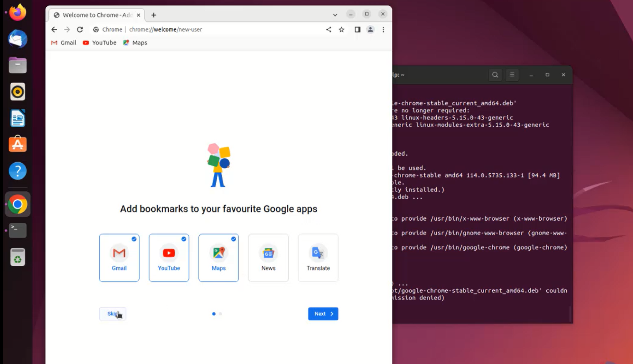Screen dimensions: 633x364
Task: Maximize the Terminal window
Action: point(547,75)
